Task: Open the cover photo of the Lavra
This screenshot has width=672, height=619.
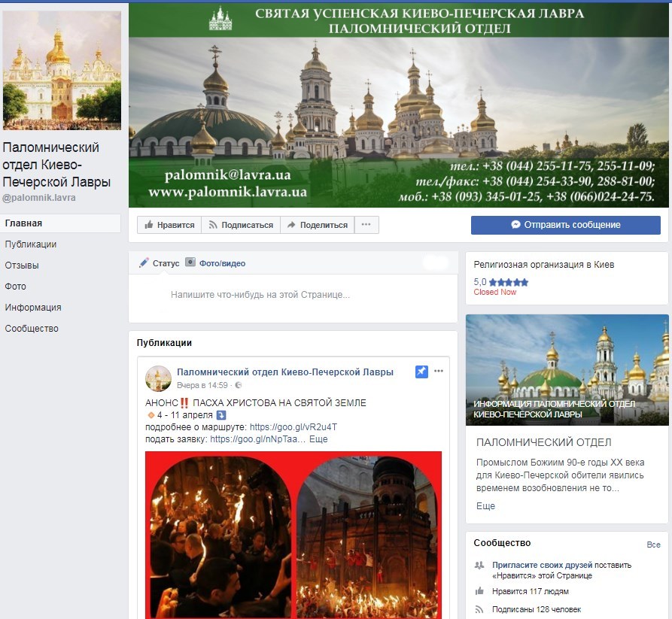Action: [x=399, y=105]
